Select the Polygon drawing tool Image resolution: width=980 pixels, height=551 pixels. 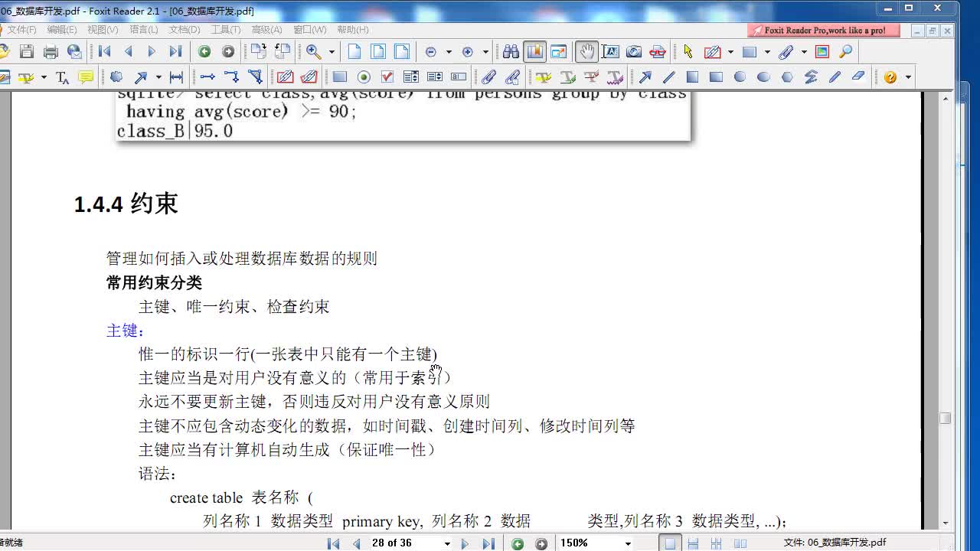pyautogui.click(x=787, y=77)
